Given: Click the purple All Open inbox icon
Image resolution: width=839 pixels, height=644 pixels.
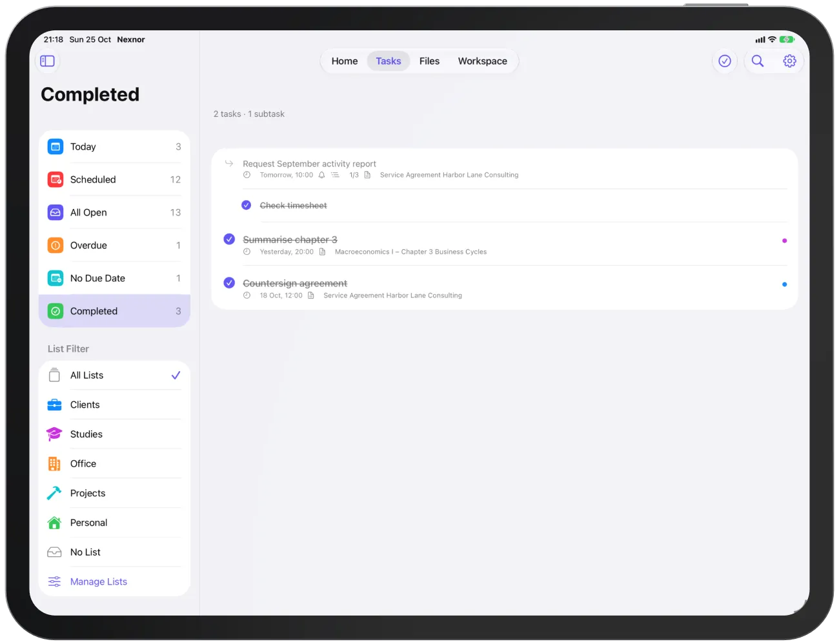Looking at the screenshot, I should coord(56,212).
